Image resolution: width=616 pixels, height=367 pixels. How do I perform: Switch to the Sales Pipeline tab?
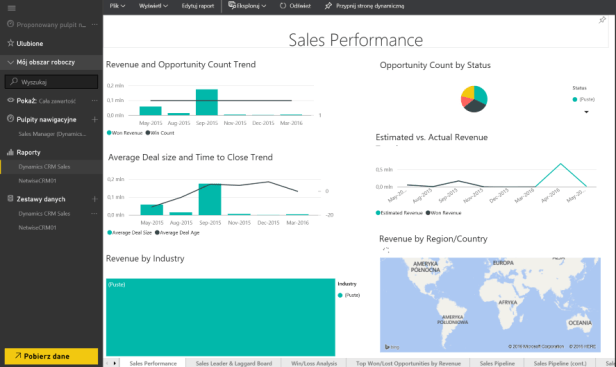[x=497, y=363]
